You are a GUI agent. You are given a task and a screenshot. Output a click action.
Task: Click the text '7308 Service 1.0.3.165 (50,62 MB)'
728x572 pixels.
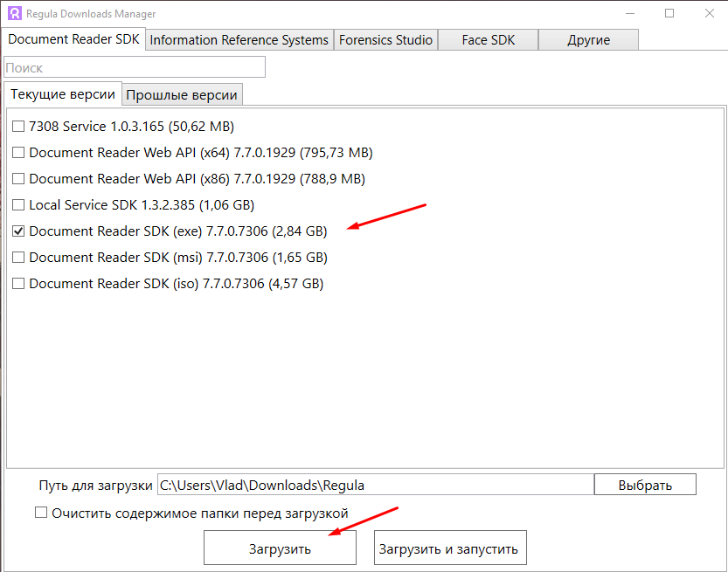point(131,126)
